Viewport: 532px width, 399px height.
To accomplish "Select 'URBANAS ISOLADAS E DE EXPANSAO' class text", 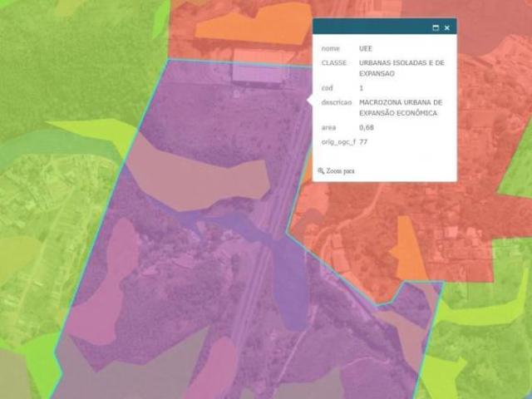I will pyautogui.click(x=401, y=68).
